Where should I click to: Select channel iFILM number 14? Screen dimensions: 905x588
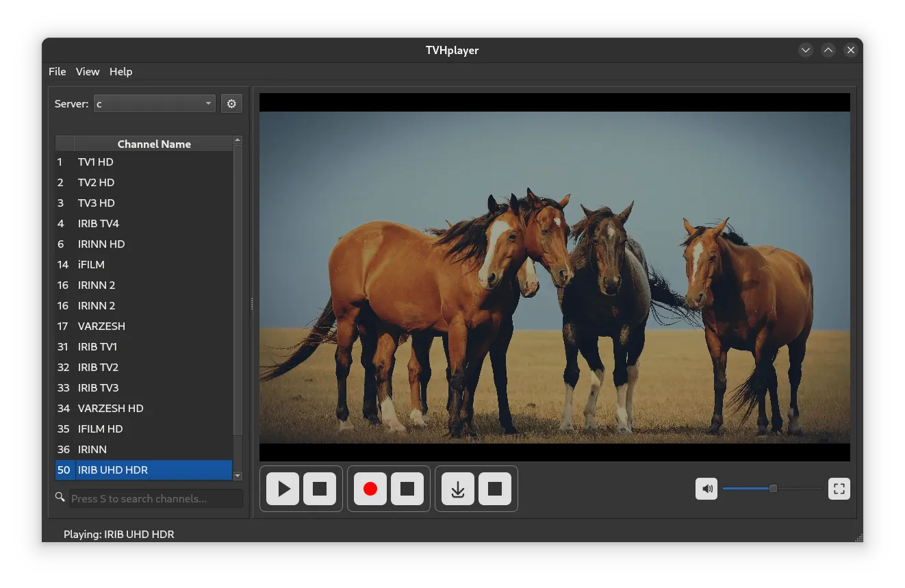tap(144, 265)
